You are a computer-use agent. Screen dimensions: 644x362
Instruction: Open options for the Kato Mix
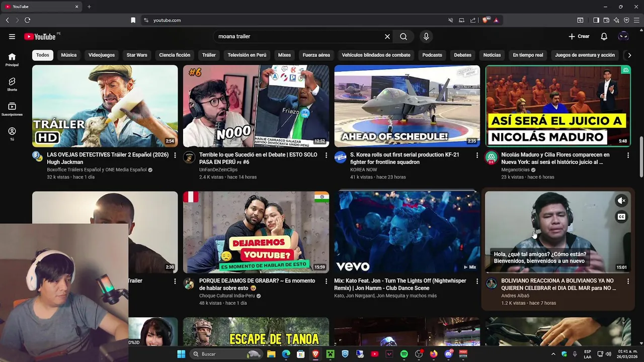coord(477,282)
